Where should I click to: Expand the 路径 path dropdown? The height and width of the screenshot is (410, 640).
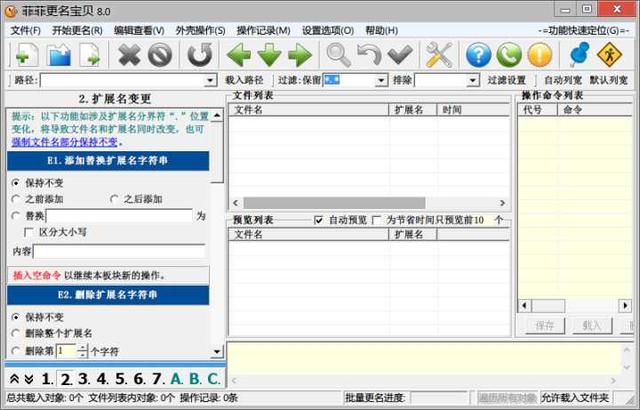210,80
